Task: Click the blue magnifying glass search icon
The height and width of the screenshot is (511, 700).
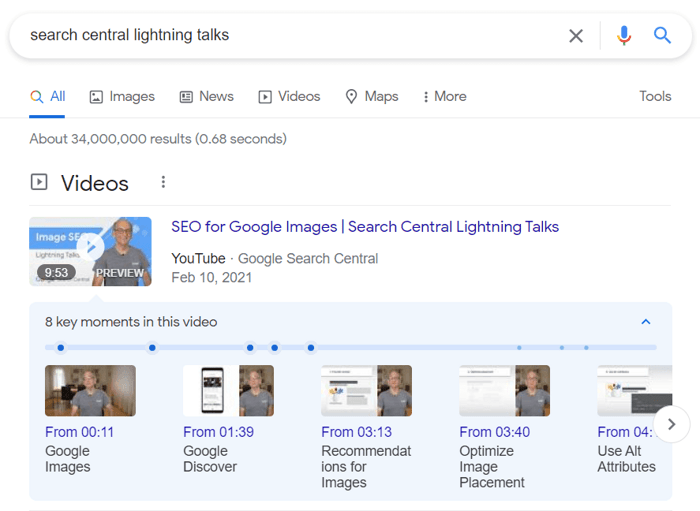Action: 662,36
